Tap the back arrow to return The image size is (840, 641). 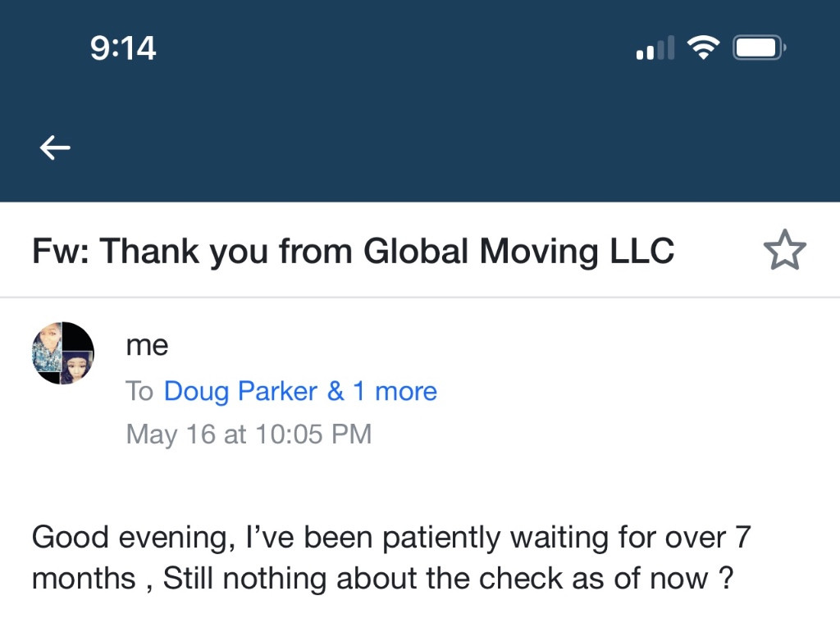54,148
